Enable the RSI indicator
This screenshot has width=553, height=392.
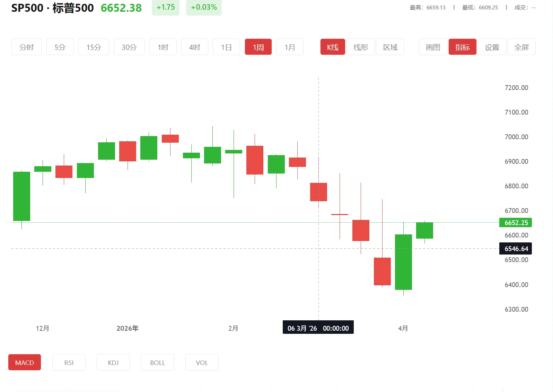coord(69,363)
